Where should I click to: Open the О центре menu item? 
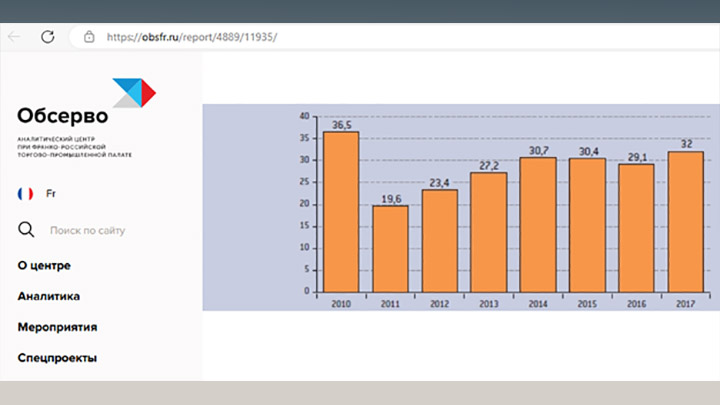coord(44,265)
